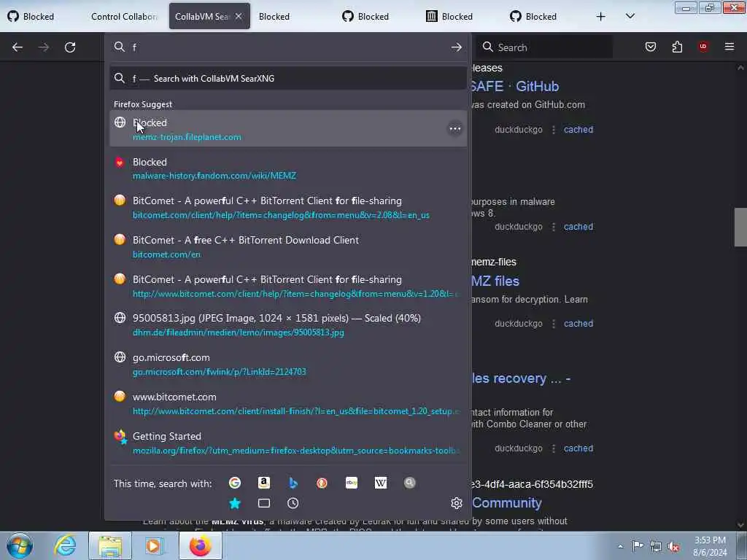
Task: Click the vertical scrollbar thumb of the page
Action: point(740,227)
